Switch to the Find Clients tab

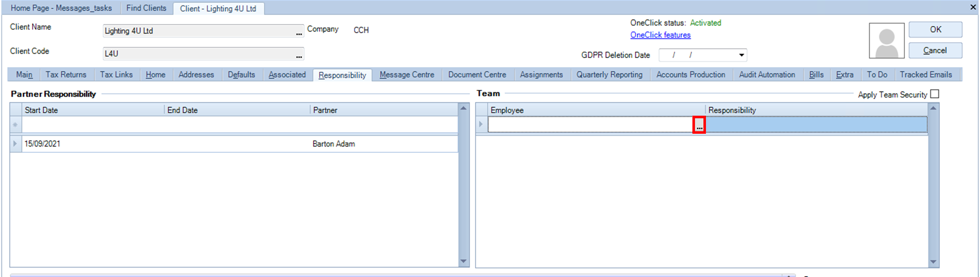(x=146, y=8)
